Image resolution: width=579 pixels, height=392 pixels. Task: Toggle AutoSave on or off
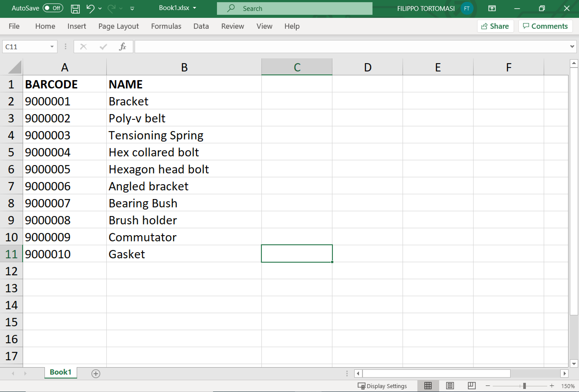click(x=42, y=8)
